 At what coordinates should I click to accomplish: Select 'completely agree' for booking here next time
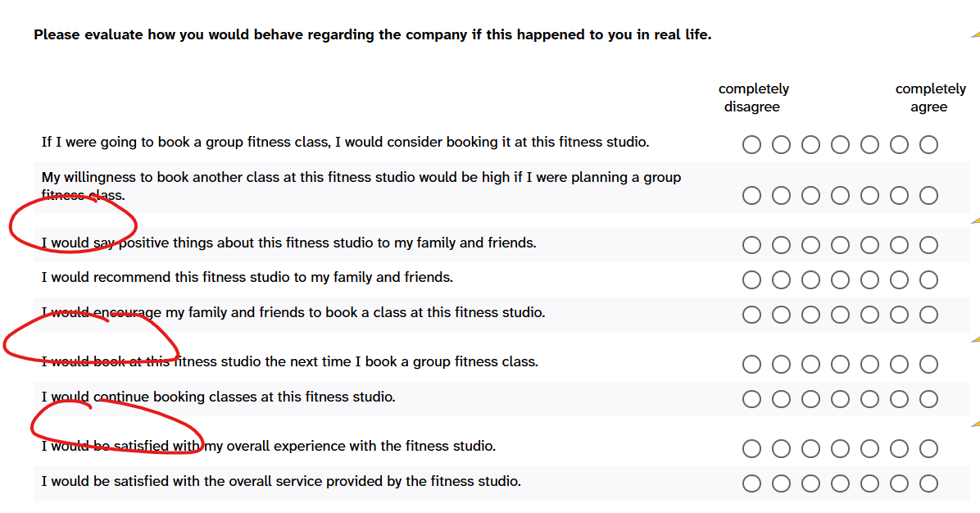[928, 364]
